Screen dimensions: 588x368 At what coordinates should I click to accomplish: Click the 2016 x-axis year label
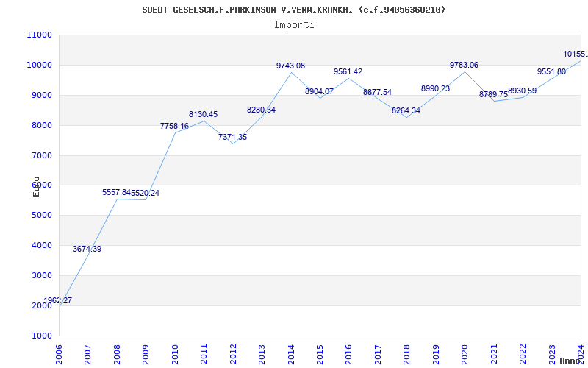point(348,354)
